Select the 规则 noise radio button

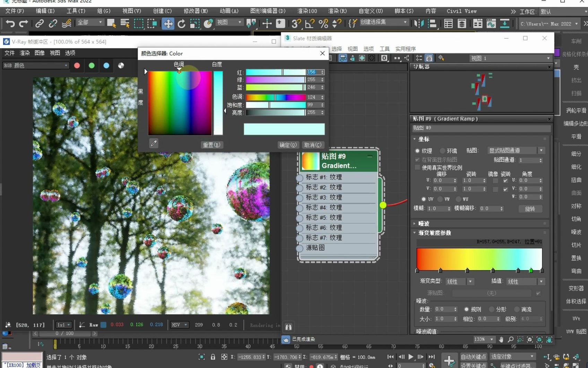[x=467, y=309]
